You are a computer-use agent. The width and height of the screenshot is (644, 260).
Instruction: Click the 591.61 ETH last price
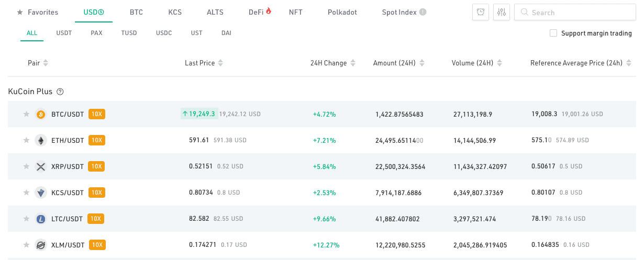click(x=199, y=140)
